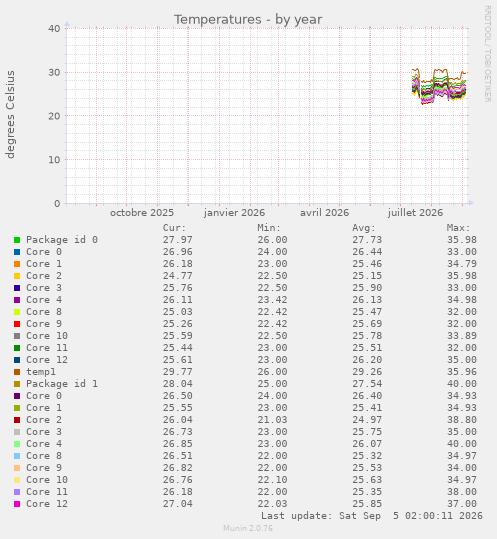The image size is (497, 539).
Task: Click the temperature lines in the graph
Action: (439, 87)
